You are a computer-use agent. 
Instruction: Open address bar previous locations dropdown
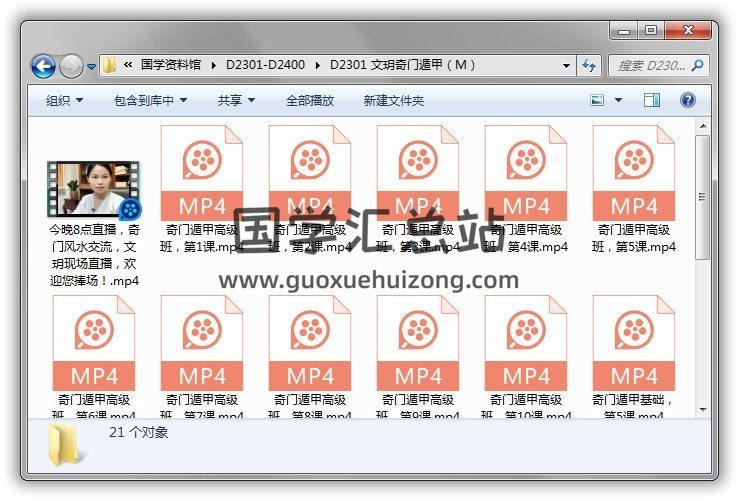point(567,66)
